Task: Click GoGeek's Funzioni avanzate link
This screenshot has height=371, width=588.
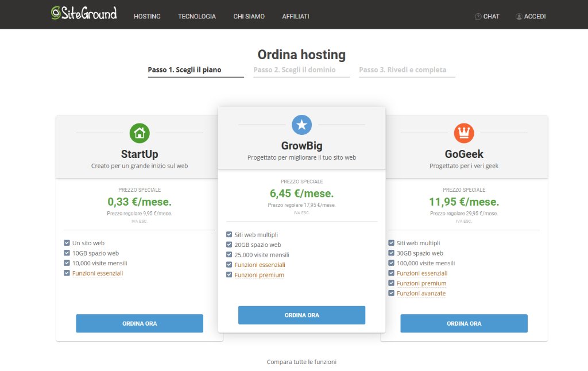Action: 421,293
